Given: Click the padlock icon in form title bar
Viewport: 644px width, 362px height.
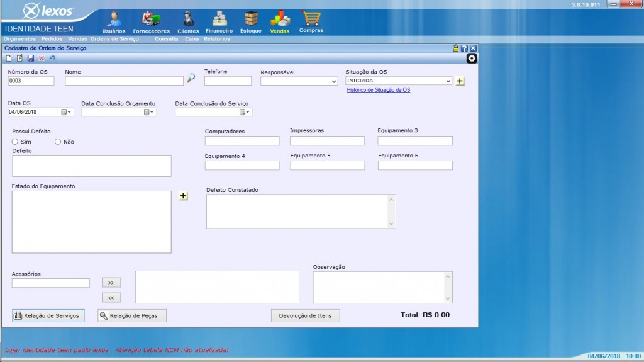Looking at the screenshot, I should point(456,48).
